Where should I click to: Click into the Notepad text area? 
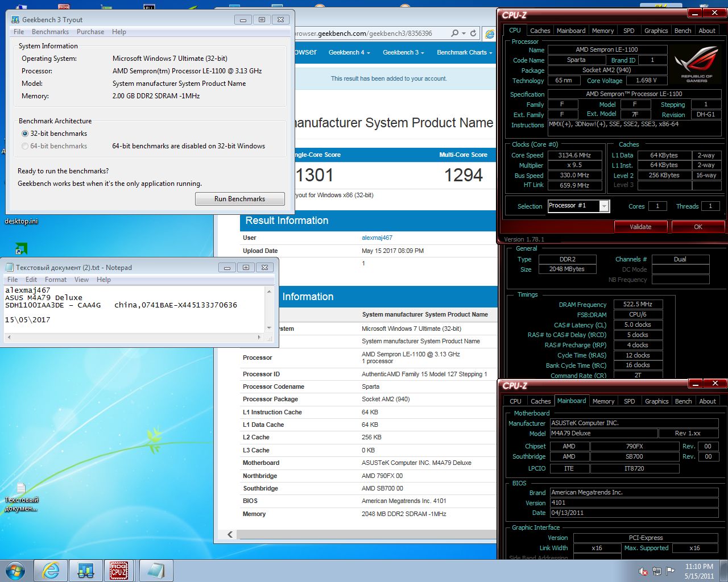134,309
